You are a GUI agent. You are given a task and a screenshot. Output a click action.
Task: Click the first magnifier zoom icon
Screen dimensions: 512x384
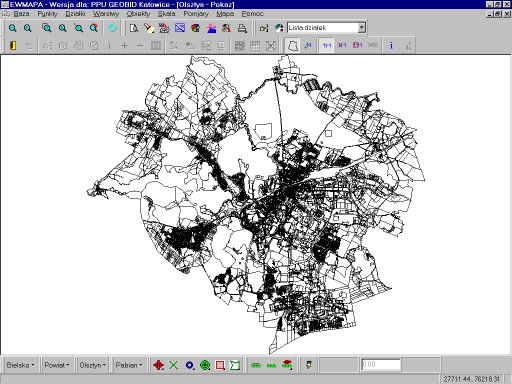tap(12, 28)
